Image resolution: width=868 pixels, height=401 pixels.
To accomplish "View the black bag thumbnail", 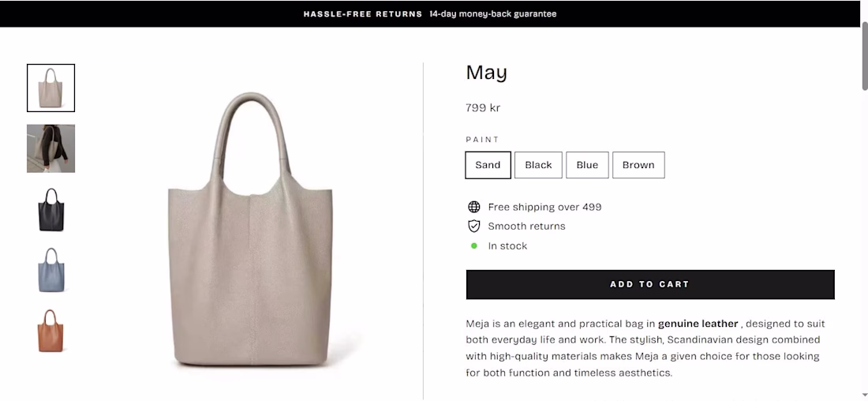I will [x=51, y=209].
